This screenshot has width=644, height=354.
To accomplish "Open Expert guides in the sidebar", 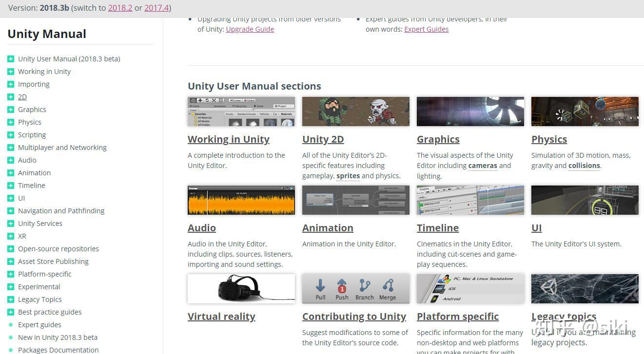I will (x=39, y=325).
